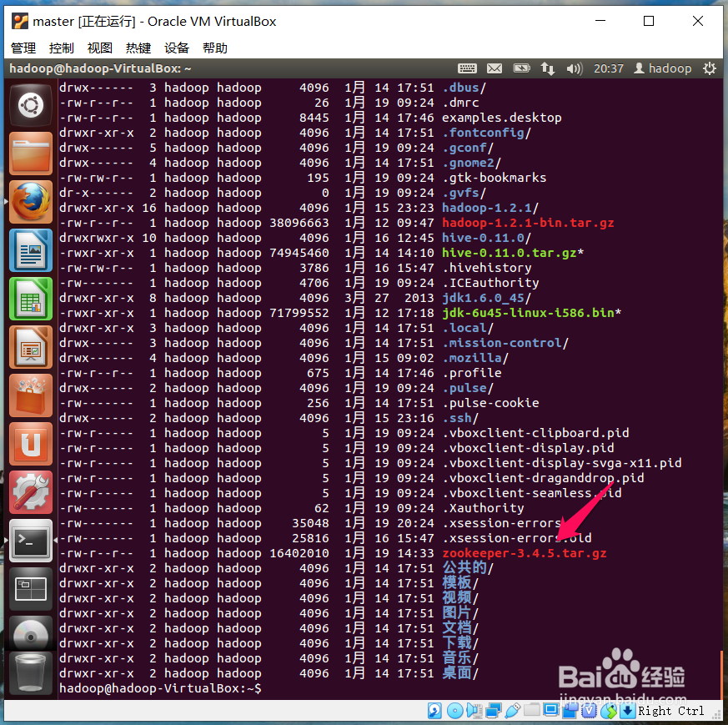The image size is (728, 725).
Task: Click VirtualBox network adapters status icon
Action: point(494,711)
